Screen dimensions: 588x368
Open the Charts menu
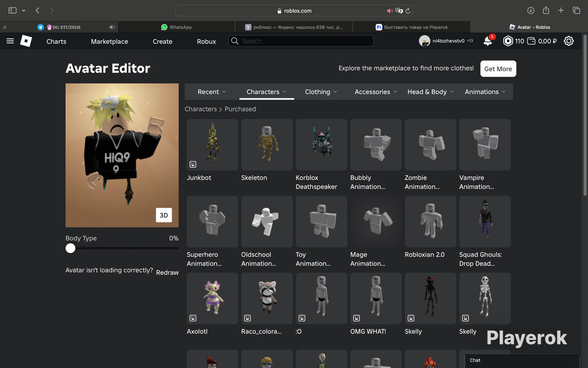[x=56, y=41]
